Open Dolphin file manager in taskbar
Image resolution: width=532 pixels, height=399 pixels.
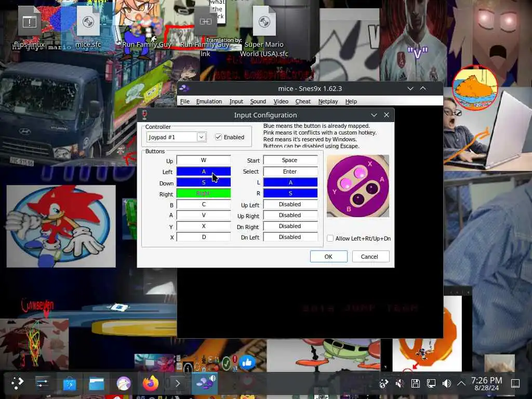tap(96, 384)
